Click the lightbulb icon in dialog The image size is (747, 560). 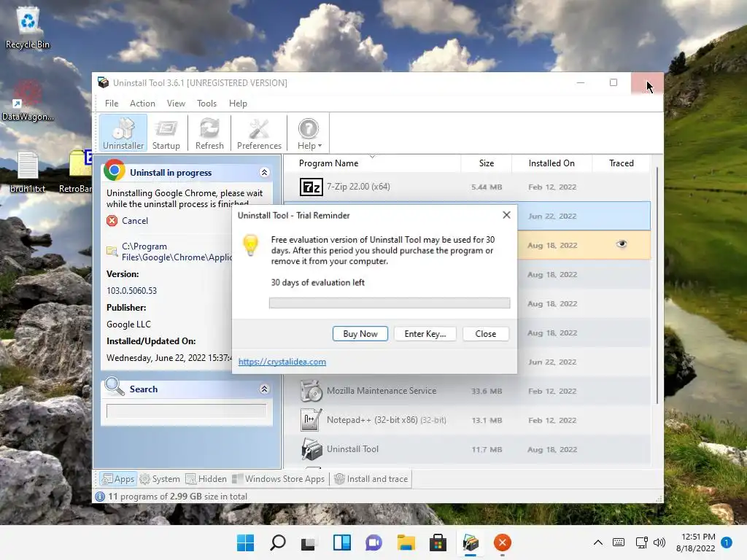[x=251, y=245]
